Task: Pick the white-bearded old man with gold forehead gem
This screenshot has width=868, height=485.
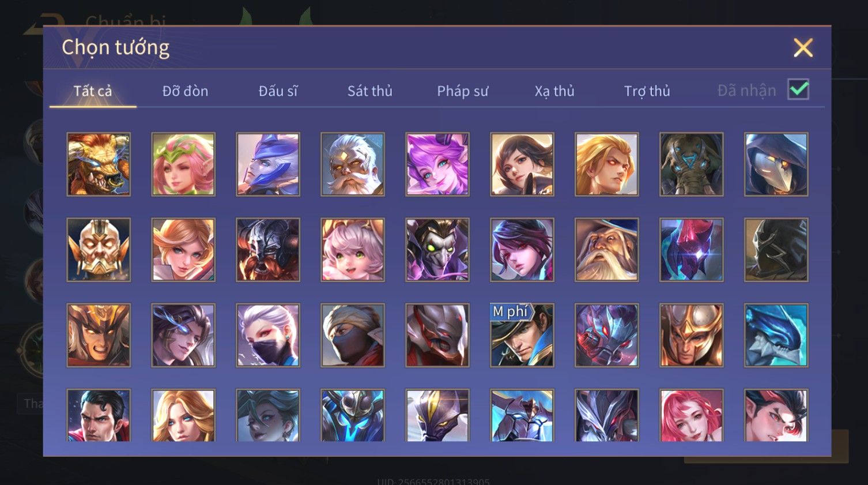Action: [353, 164]
